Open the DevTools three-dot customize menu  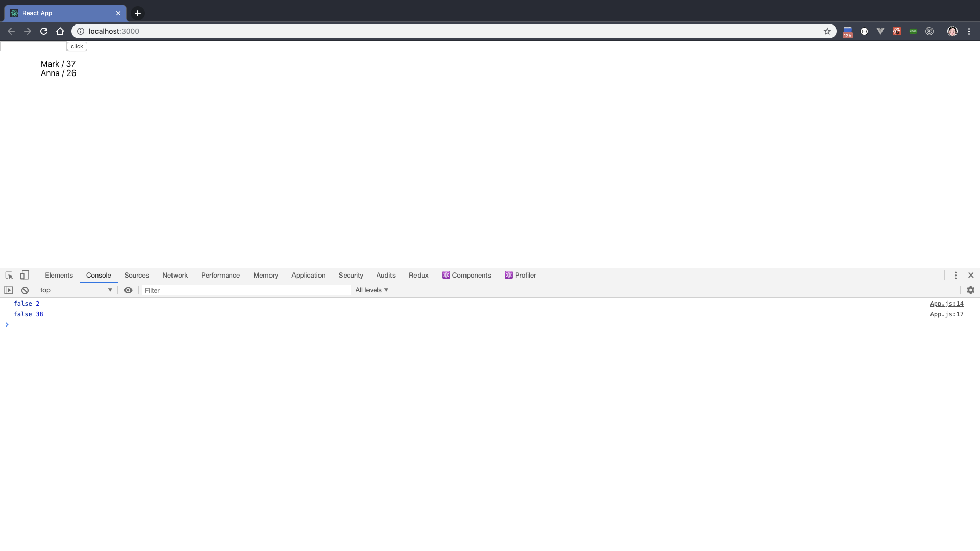(955, 275)
